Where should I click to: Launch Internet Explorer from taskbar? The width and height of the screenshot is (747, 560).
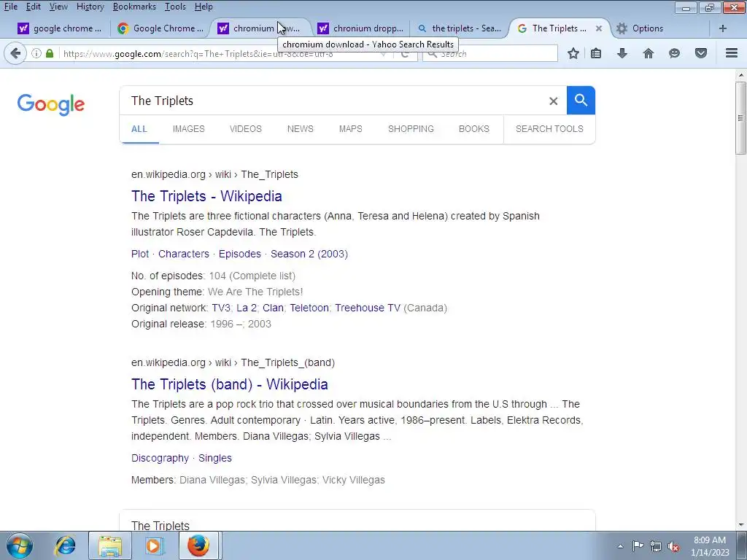click(x=65, y=545)
